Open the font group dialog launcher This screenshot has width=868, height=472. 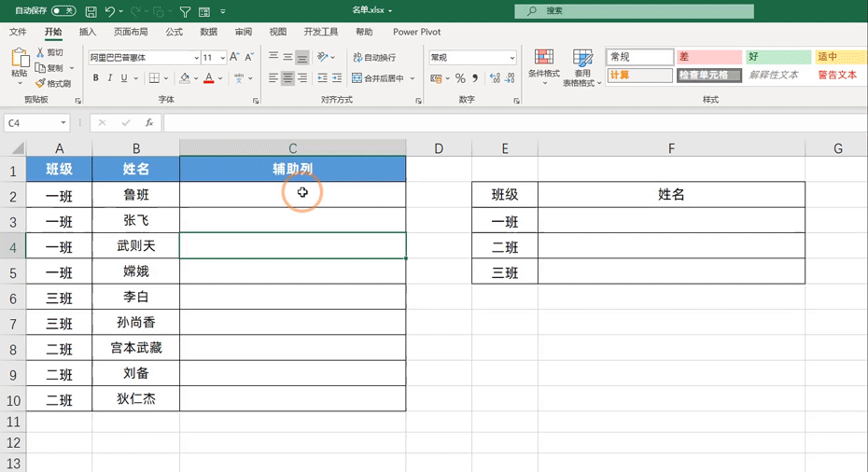click(x=255, y=101)
